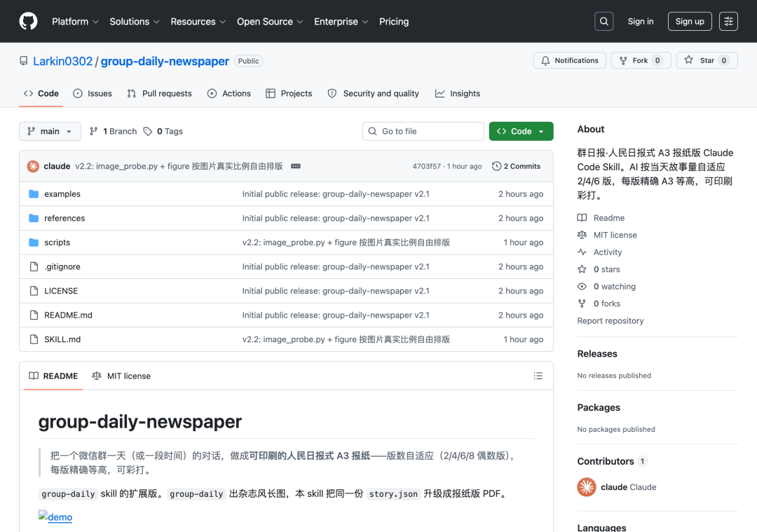Image resolution: width=757 pixels, height=532 pixels.
Task: Click the tag icon next to 0 Tags
Action: point(148,131)
